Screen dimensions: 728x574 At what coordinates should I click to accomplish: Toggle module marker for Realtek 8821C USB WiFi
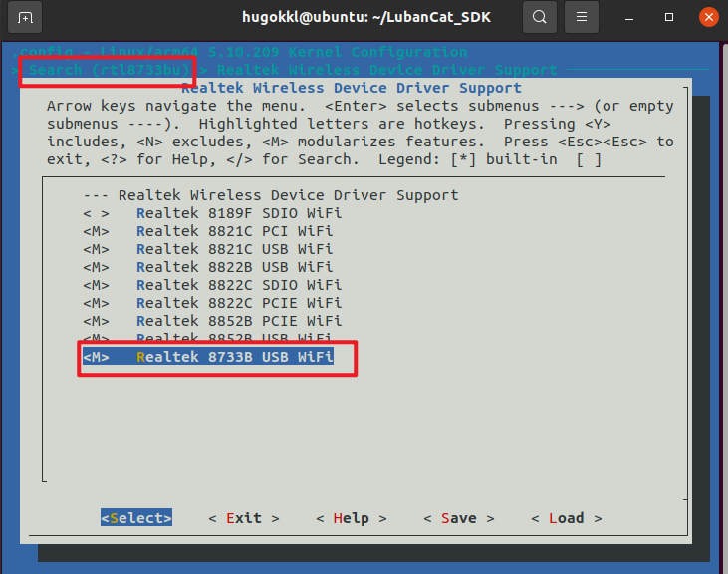click(96, 248)
